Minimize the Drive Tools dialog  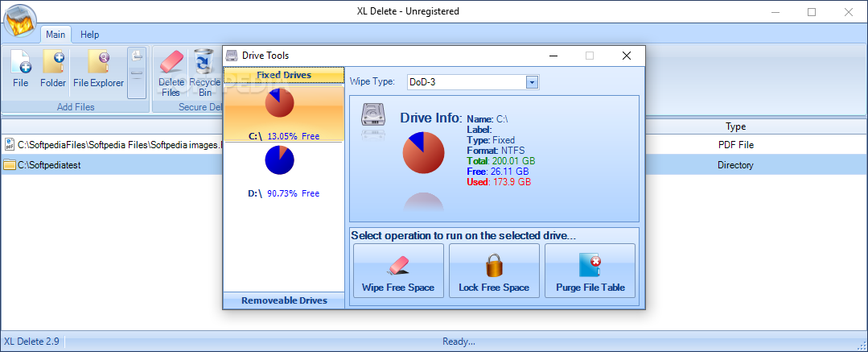click(553, 56)
